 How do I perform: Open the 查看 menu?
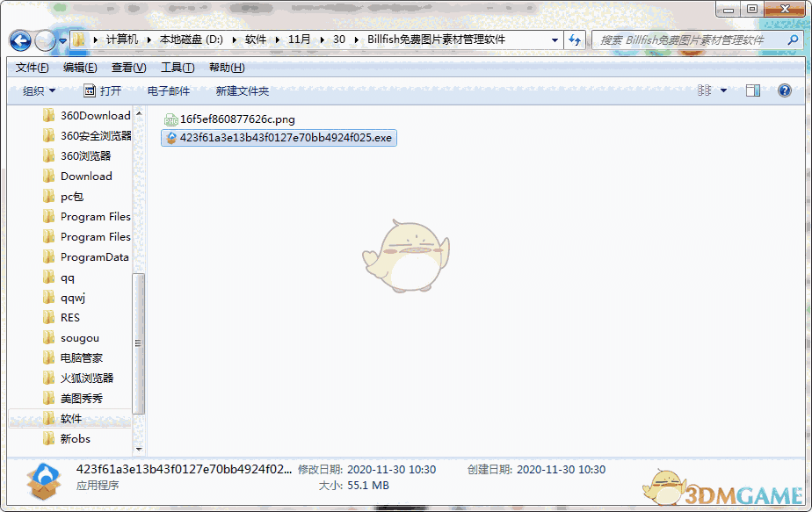126,67
